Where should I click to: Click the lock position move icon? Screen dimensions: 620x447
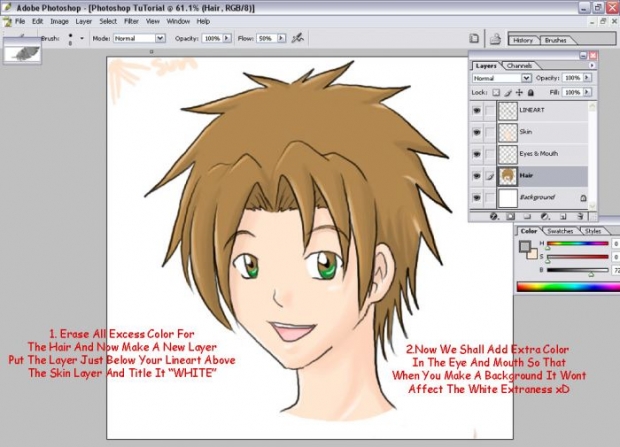(519, 93)
